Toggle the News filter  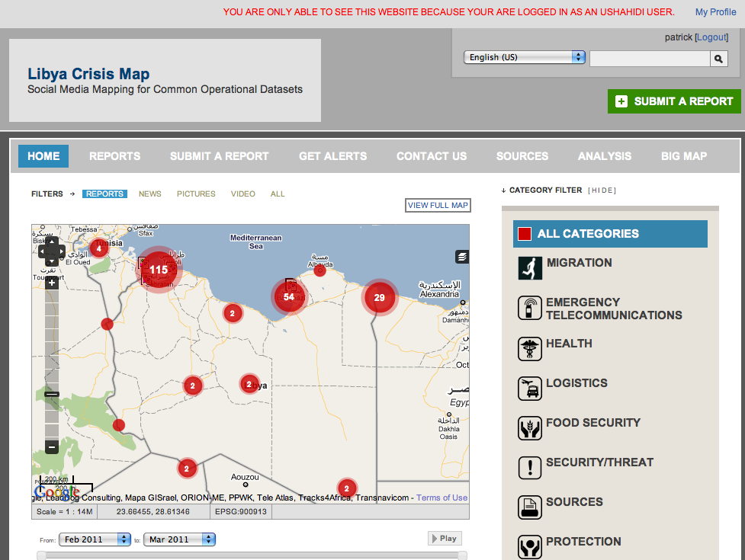pos(149,194)
